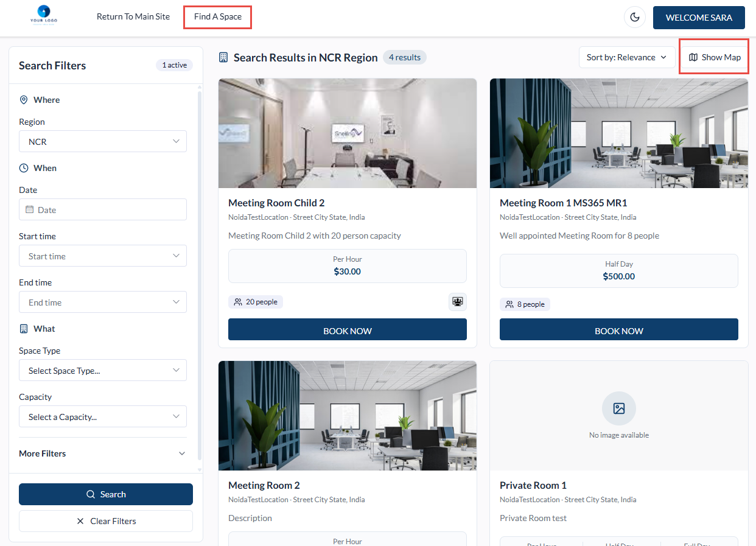This screenshot has width=756, height=546.
Task: Open the Region NCR dropdown
Action: click(x=103, y=141)
